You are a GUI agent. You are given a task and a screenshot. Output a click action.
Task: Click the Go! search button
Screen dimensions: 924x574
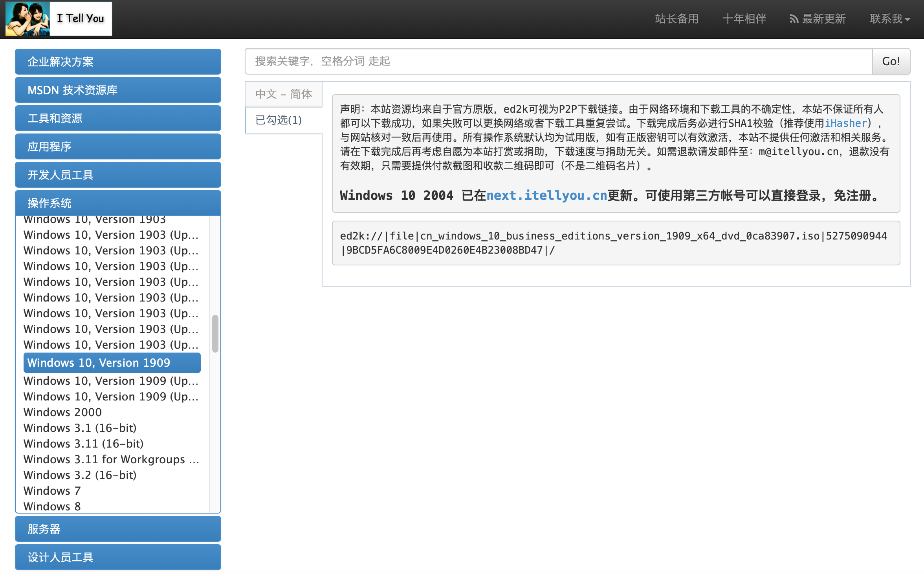click(x=891, y=61)
